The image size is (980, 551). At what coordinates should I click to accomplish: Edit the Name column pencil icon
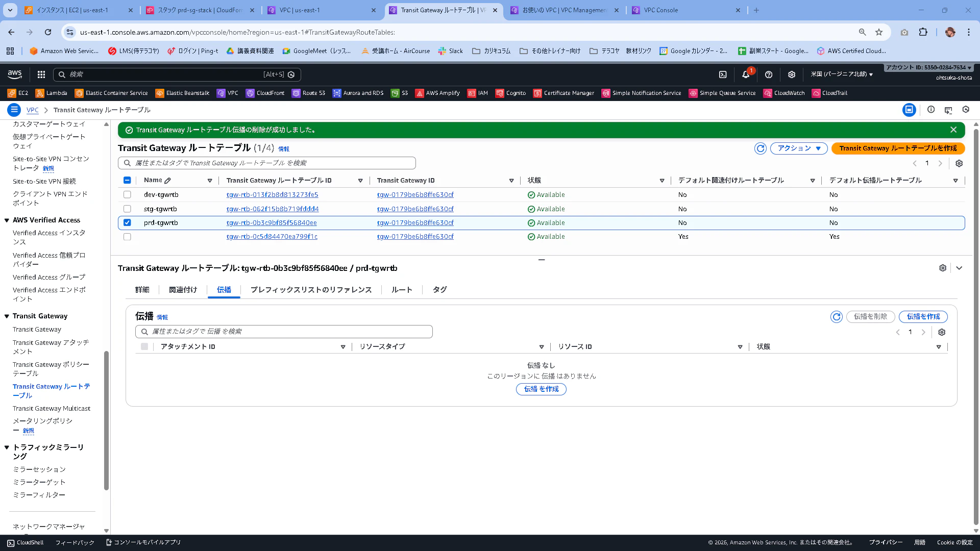click(x=167, y=181)
